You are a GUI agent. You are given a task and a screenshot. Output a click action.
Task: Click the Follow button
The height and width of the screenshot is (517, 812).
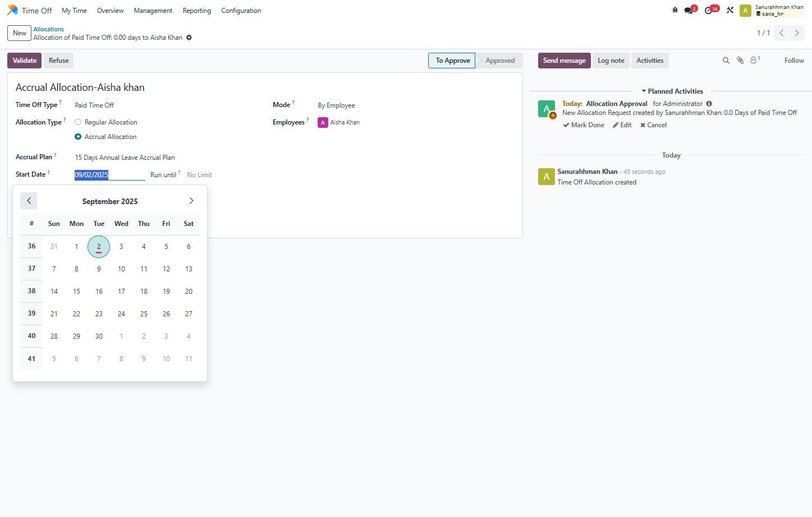click(794, 61)
